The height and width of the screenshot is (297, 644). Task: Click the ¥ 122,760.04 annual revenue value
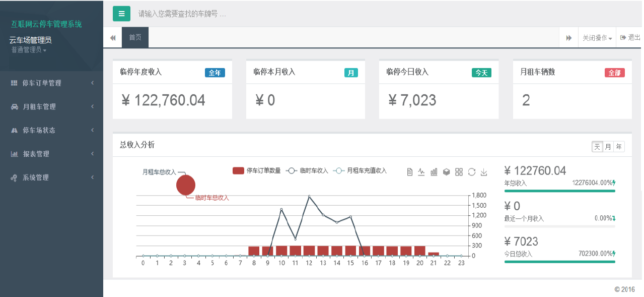tap(164, 100)
